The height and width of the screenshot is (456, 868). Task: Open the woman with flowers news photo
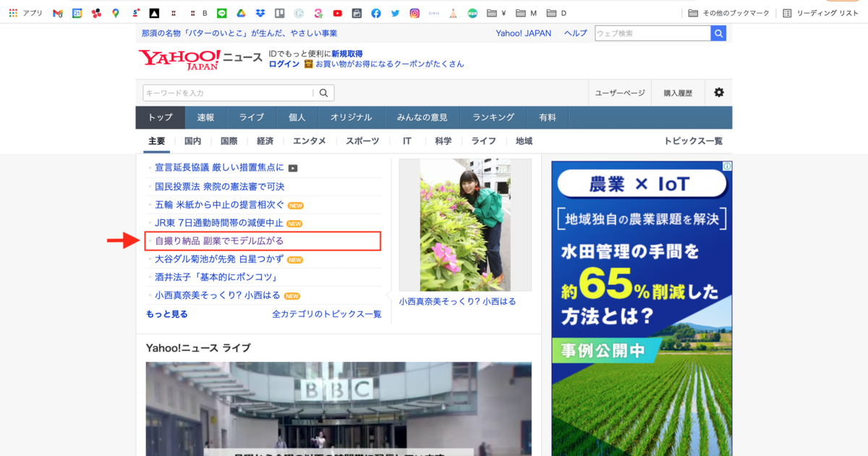pos(465,225)
